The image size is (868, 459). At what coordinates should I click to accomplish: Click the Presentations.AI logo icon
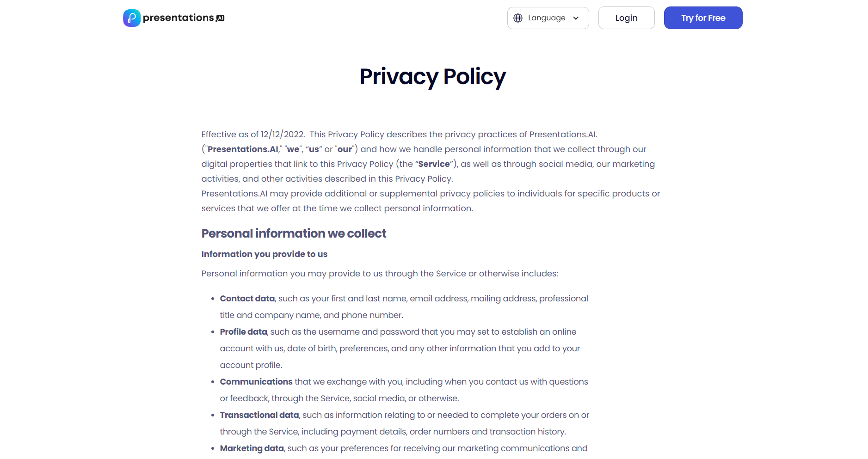pyautogui.click(x=131, y=18)
